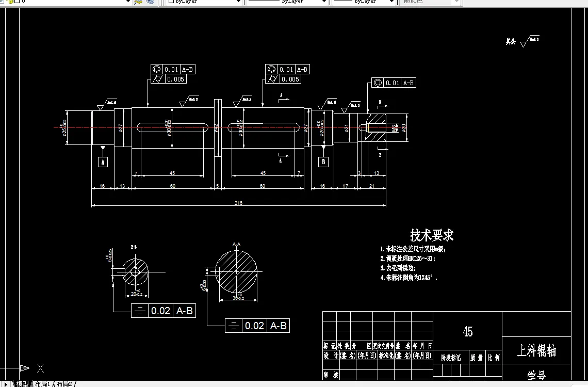Screen dimensions: 588x387
Task: Select the note 2.调质处理HRC26~31
Action: coord(407,259)
